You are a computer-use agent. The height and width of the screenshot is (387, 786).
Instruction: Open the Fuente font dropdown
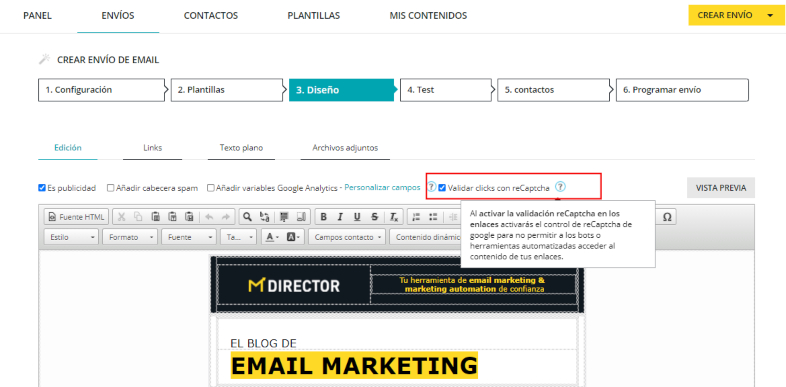tap(189, 237)
